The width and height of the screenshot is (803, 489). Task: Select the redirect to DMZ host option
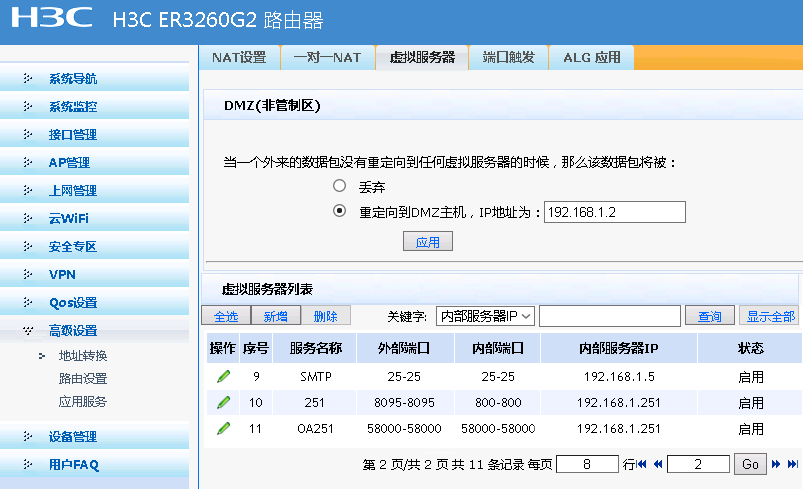[340, 211]
